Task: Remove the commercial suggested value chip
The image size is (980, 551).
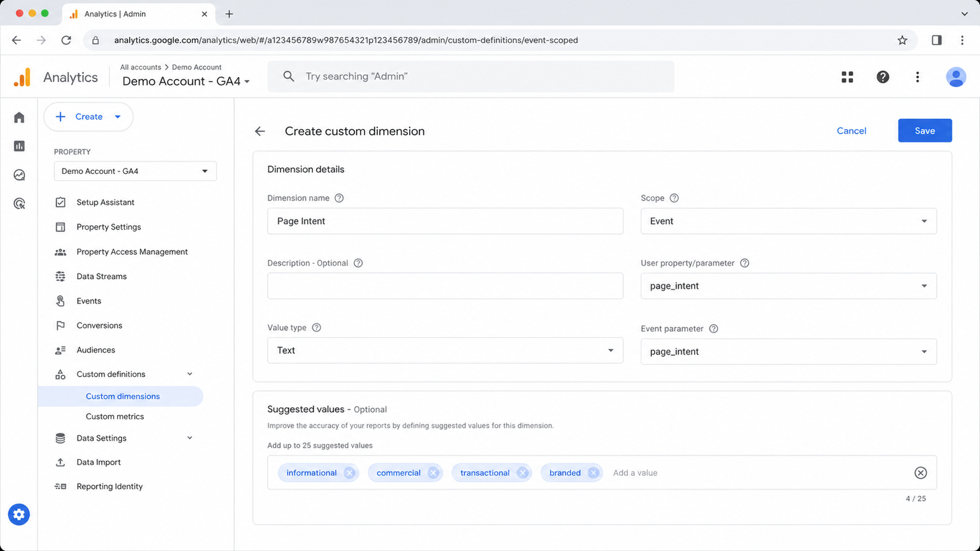Action: tap(433, 473)
